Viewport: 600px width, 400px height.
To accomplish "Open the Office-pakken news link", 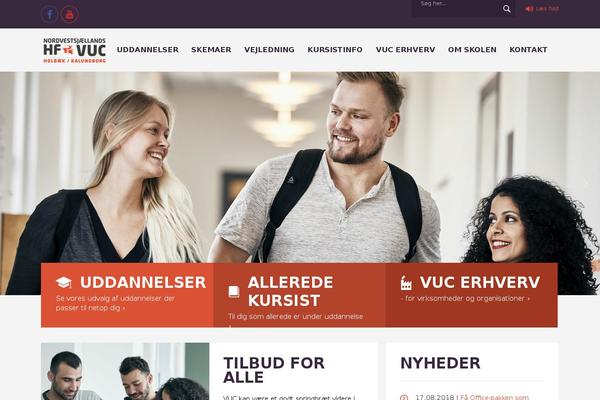I will [x=494, y=397].
